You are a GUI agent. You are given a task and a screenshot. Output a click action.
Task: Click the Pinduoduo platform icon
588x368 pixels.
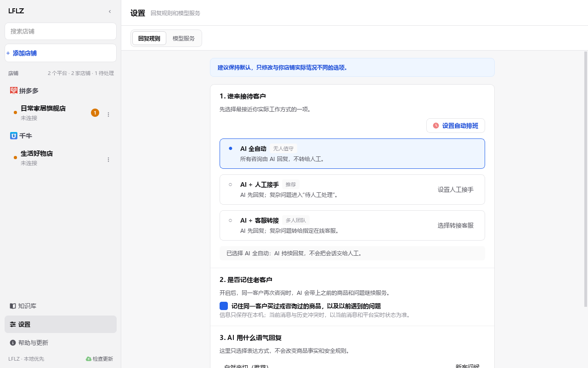pyautogui.click(x=13, y=91)
